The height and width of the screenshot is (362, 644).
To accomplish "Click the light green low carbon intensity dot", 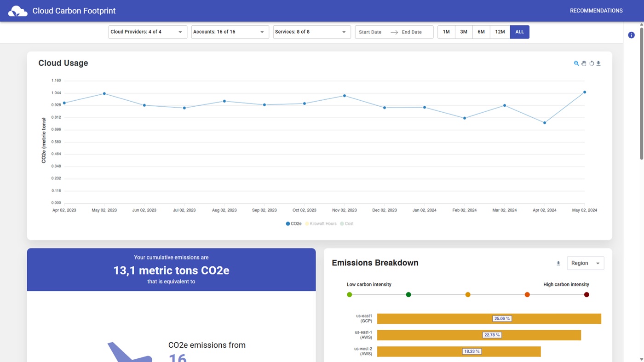I will 350,295.
